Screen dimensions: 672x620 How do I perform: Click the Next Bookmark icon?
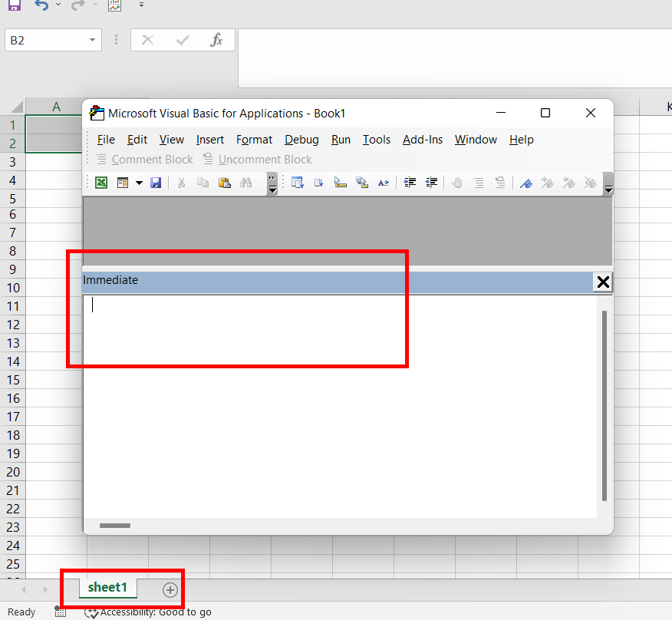tap(547, 183)
